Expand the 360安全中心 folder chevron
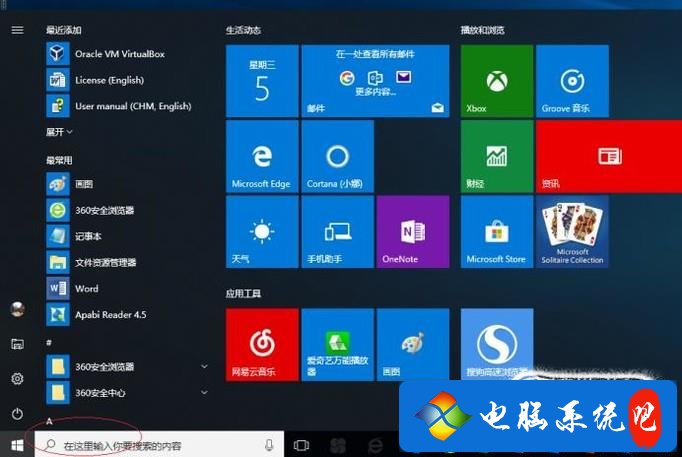Screen dimensions: 682x457 pyautogui.click(x=204, y=393)
